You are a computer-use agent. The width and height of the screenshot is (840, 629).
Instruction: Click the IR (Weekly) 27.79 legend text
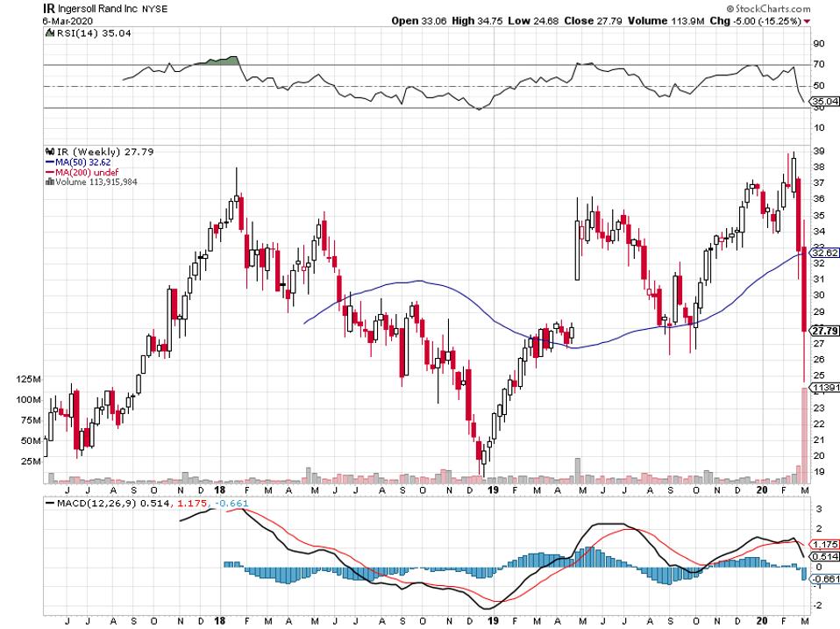(x=105, y=152)
